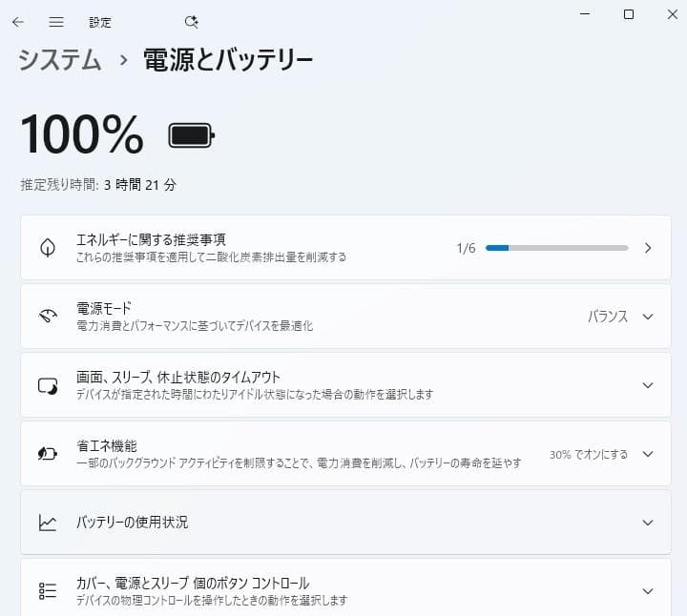Click the 1/6 counter text
This screenshot has width=687, height=616.
pos(467,248)
